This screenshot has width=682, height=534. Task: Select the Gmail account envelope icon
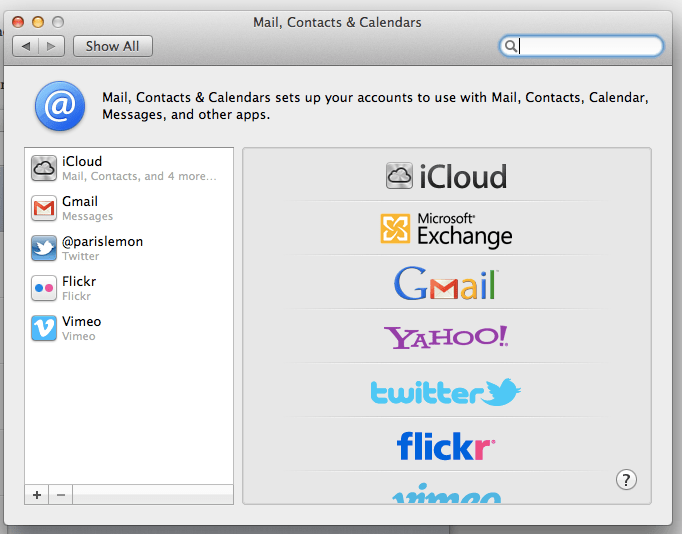(43, 208)
